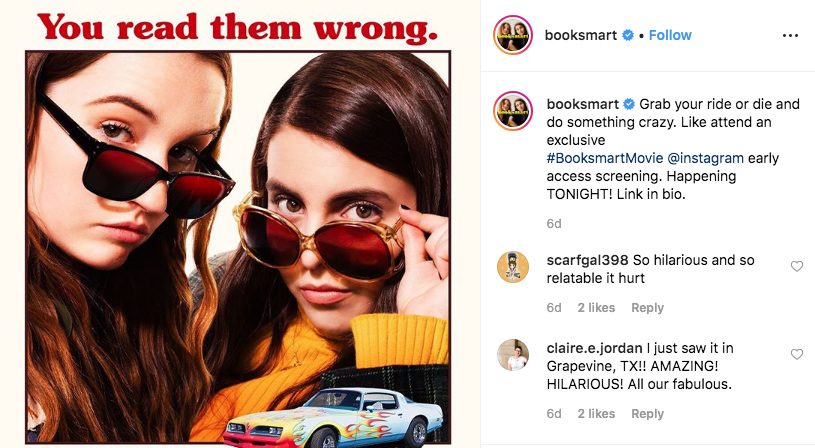Open the three-dot more options menu
This screenshot has height=448, width=815.
click(x=790, y=35)
